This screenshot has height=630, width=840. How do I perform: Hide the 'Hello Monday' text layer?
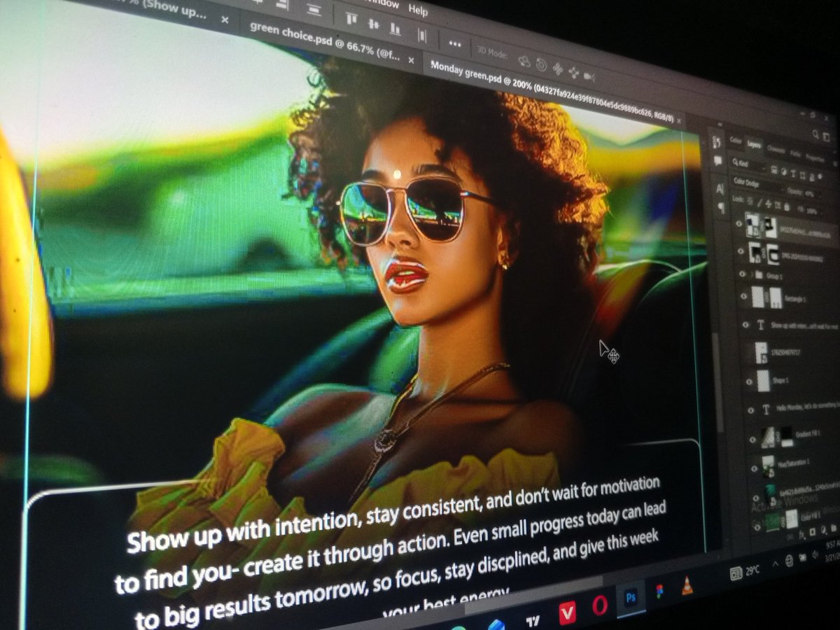pyautogui.click(x=751, y=410)
